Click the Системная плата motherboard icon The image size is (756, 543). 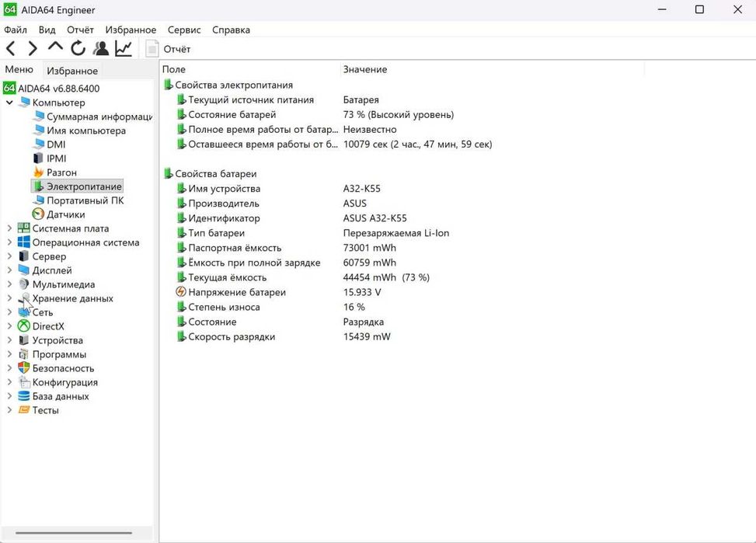pyautogui.click(x=23, y=228)
